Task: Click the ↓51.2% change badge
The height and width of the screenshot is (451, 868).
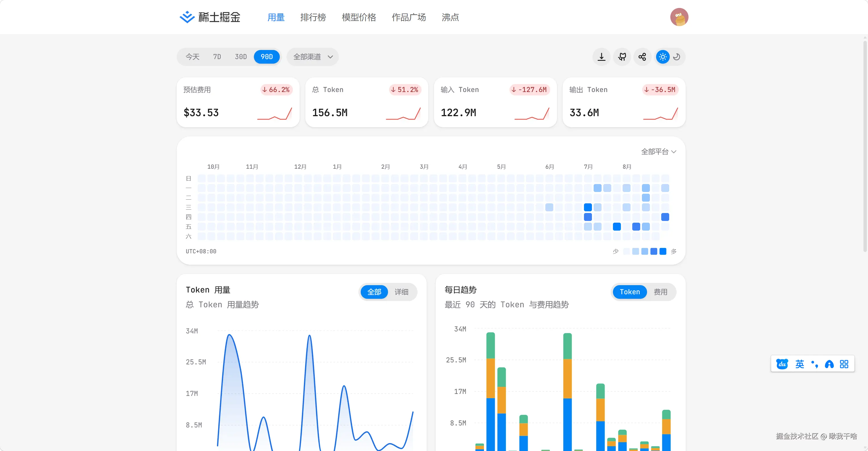Action: (405, 89)
